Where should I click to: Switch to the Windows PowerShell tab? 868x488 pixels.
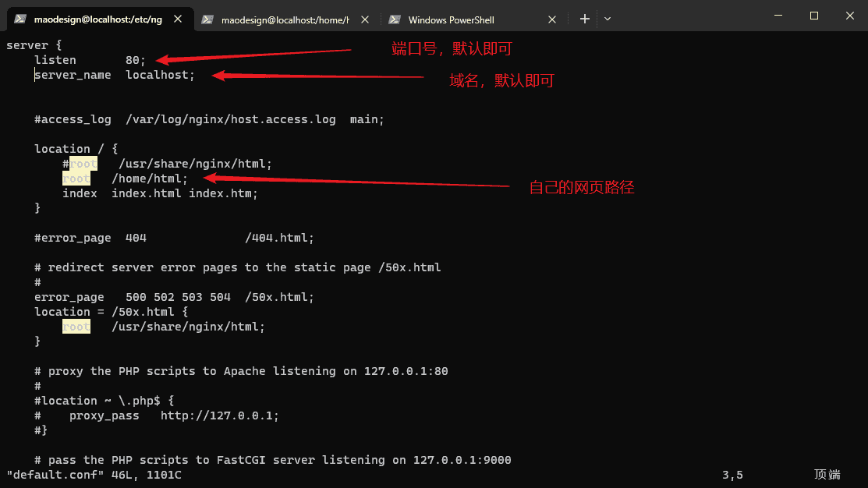click(462, 19)
